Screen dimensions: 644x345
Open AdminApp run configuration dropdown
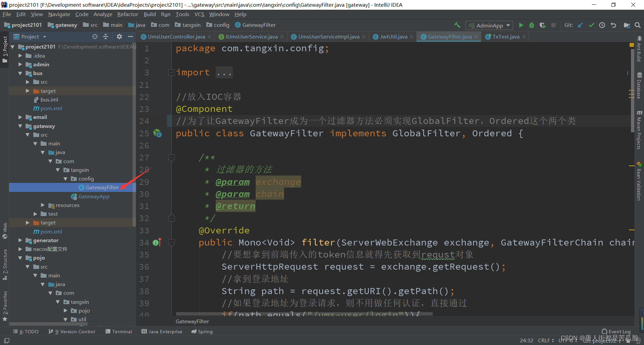[x=489, y=25]
